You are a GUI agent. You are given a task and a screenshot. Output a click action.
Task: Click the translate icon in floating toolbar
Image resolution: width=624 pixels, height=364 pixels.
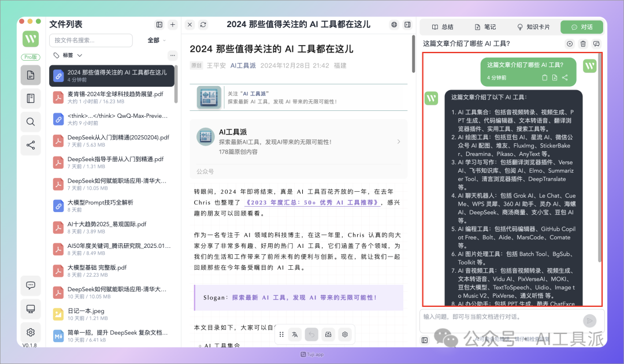point(295,335)
